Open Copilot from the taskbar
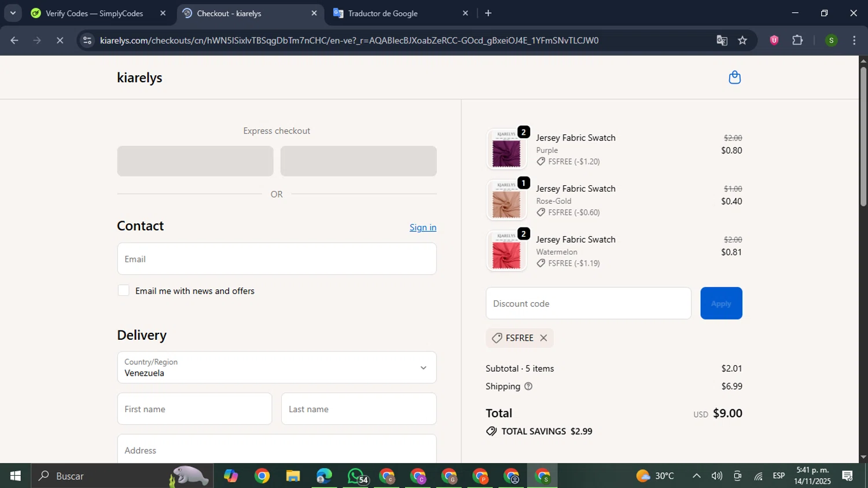 tap(231, 476)
